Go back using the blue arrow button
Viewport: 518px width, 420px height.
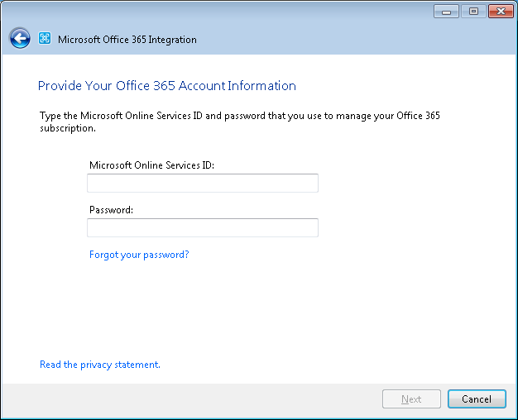click(20, 38)
